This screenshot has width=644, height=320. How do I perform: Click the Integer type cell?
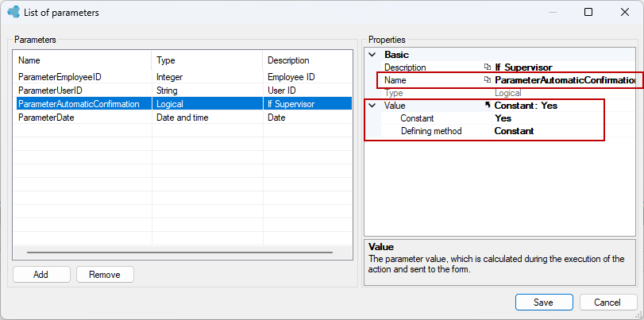coord(207,77)
